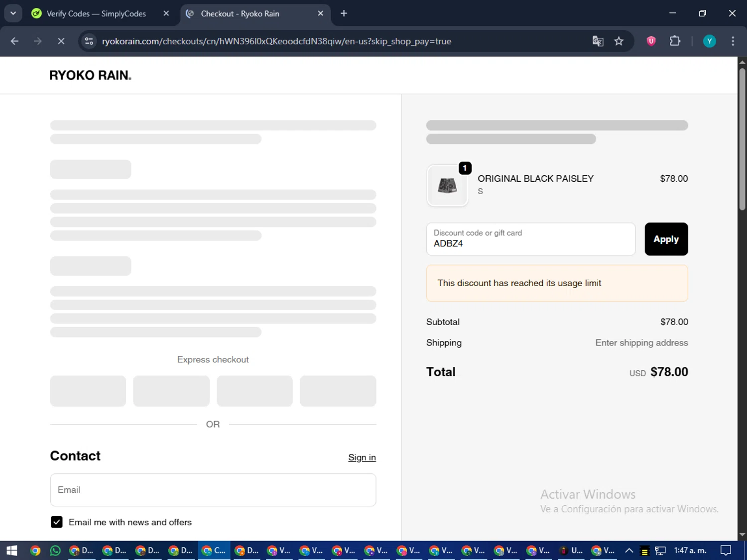Click the browser forward arrow
This screenshot has height=560, width=747.
pos(38,41)
